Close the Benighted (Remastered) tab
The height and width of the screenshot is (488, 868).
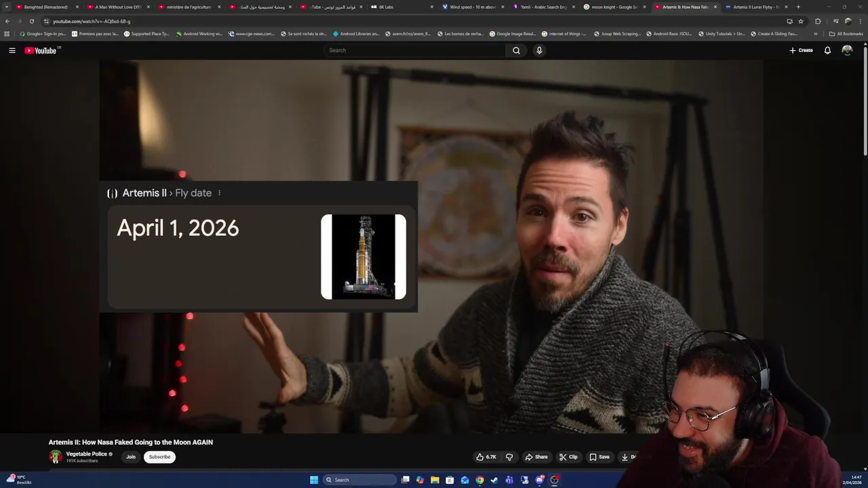point(77,7)
